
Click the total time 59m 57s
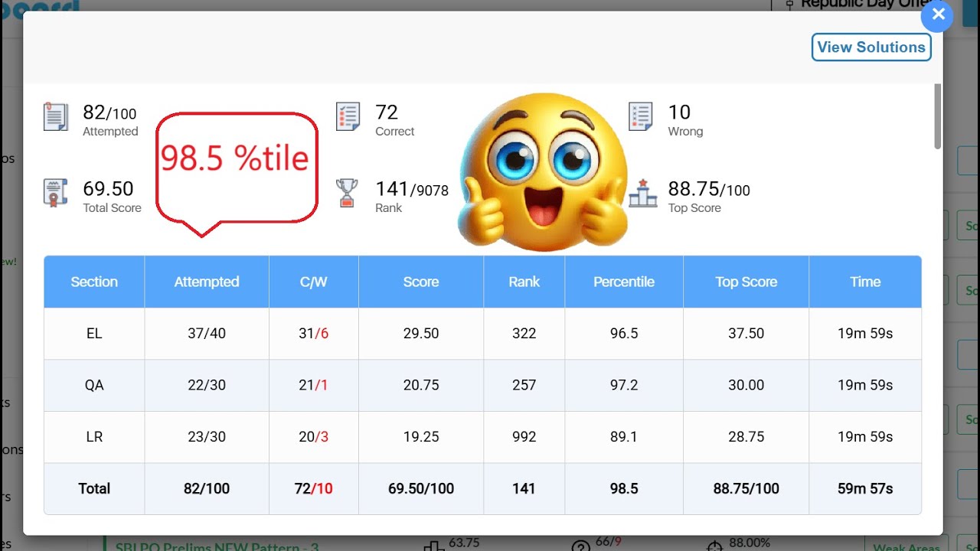(865, 488)
